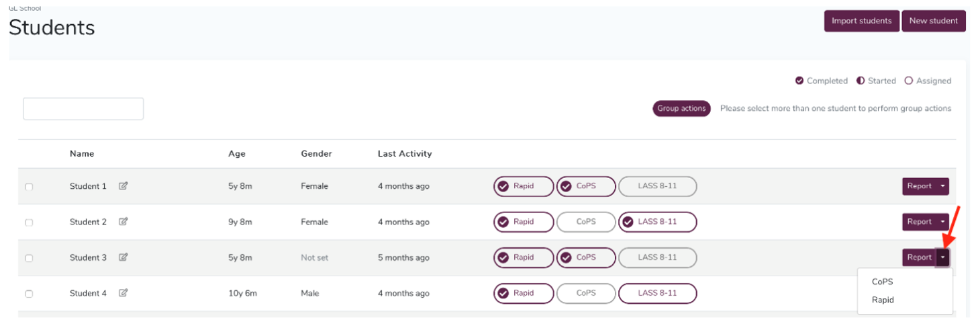The width and height of the screenshot is (980, 326).
Task: Check the box beside Student 4
Action: click(29, 294)
